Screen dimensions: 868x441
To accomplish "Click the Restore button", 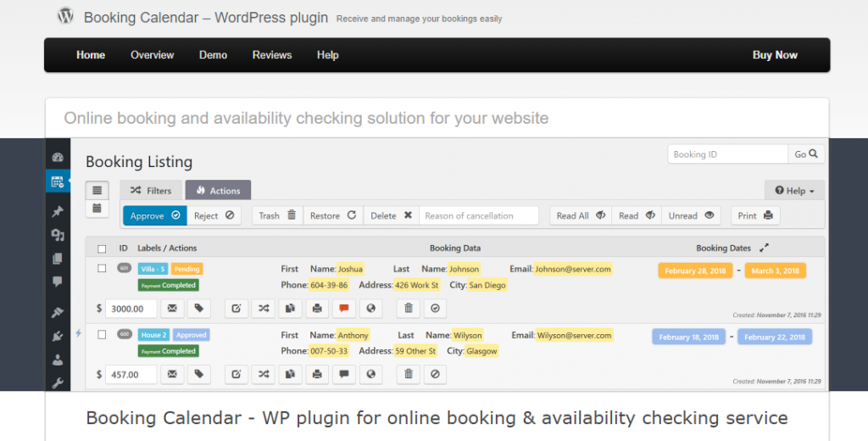I will [333, 215].
